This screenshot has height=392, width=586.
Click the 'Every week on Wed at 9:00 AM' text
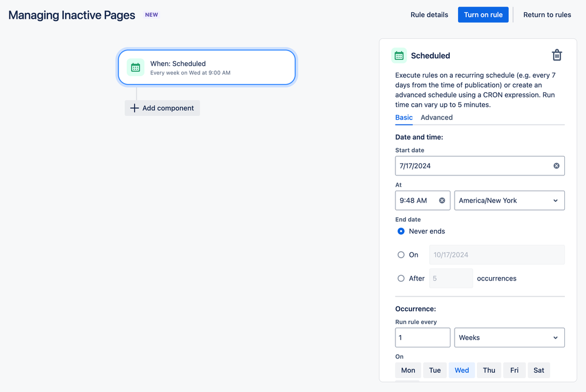(190, 73)
